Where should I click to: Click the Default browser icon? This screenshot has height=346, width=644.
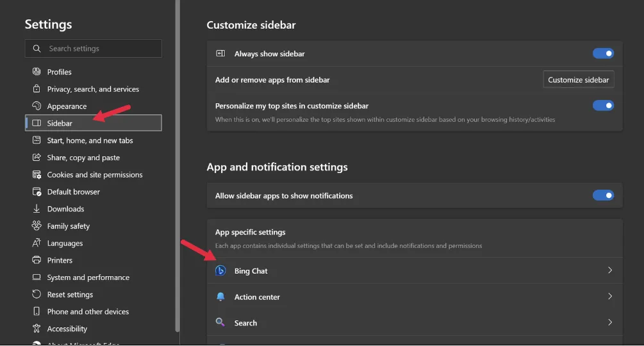point(37,192)
